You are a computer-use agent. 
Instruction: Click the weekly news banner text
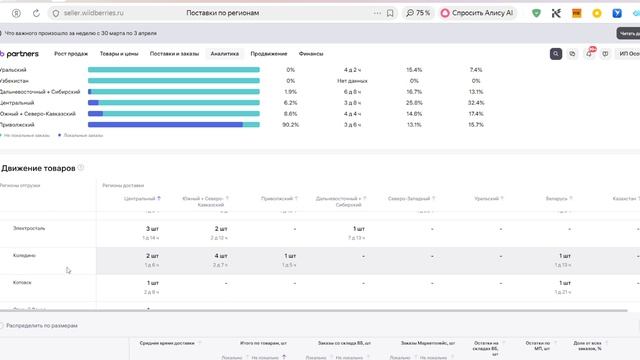click(81, 33)
